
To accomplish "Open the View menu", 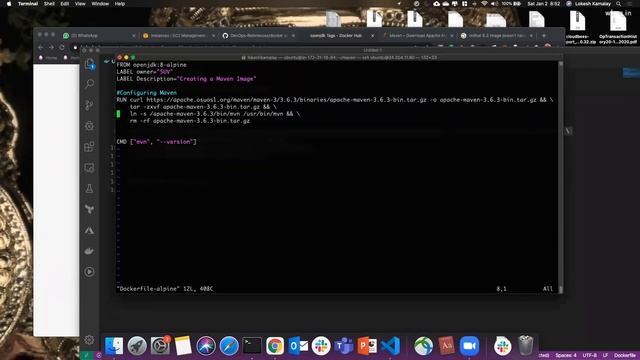I will pos(80,4).
